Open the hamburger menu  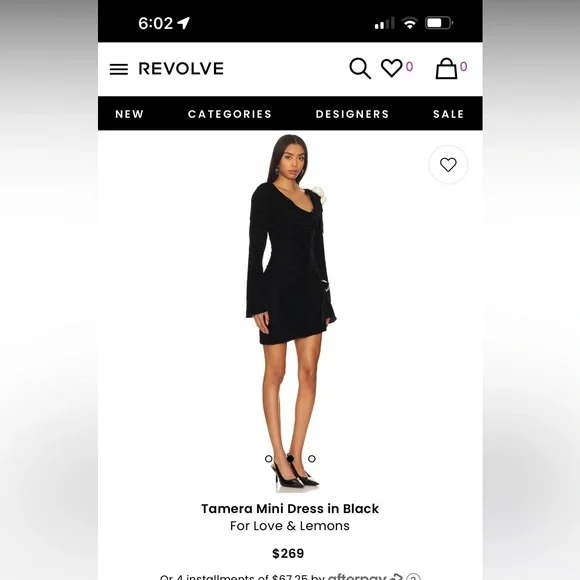119,69
